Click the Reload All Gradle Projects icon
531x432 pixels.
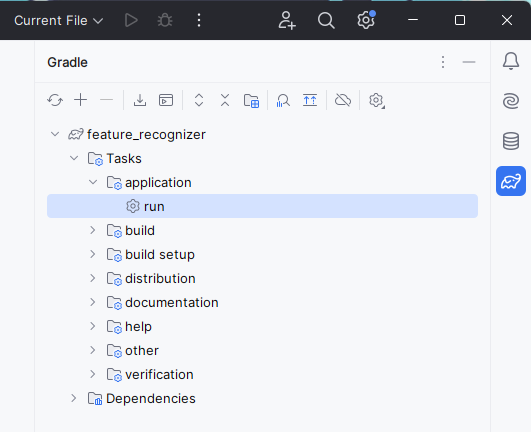[55, 100]
